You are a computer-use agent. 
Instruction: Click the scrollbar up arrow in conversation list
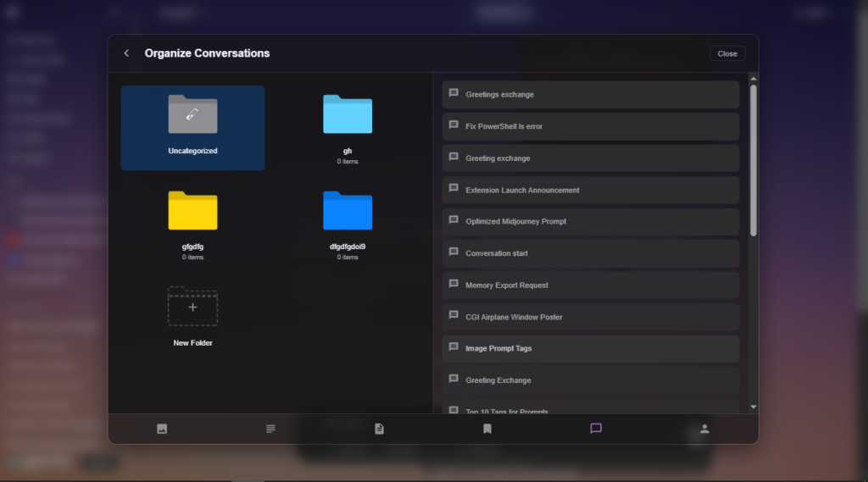coord(754,78)
